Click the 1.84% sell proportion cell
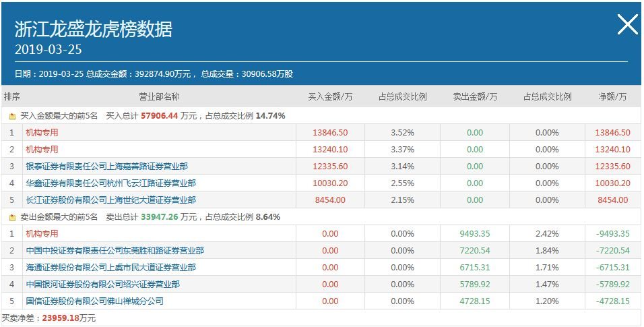 [547, 251]
